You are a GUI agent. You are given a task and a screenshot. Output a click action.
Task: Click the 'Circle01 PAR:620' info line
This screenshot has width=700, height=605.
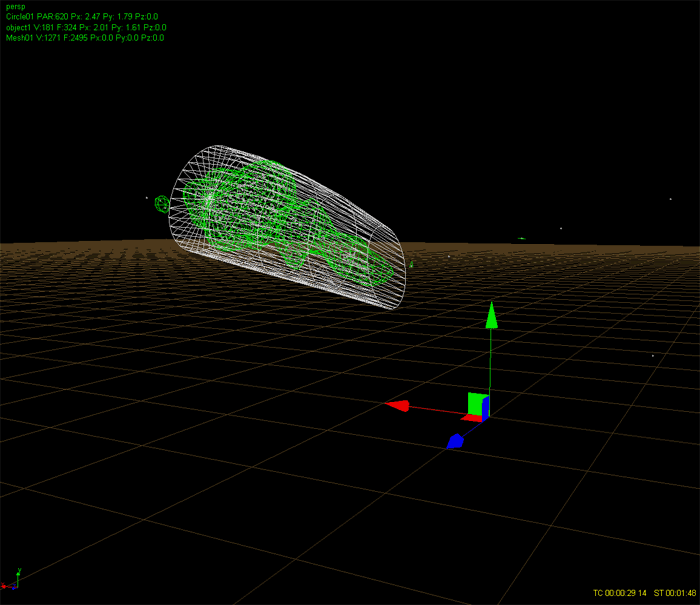pos(82,17)
